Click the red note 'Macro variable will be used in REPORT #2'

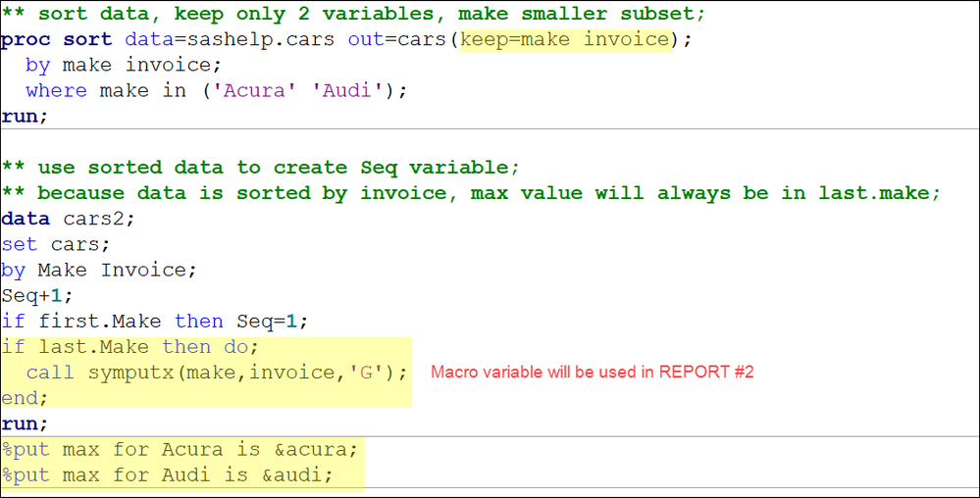point(593,372)
